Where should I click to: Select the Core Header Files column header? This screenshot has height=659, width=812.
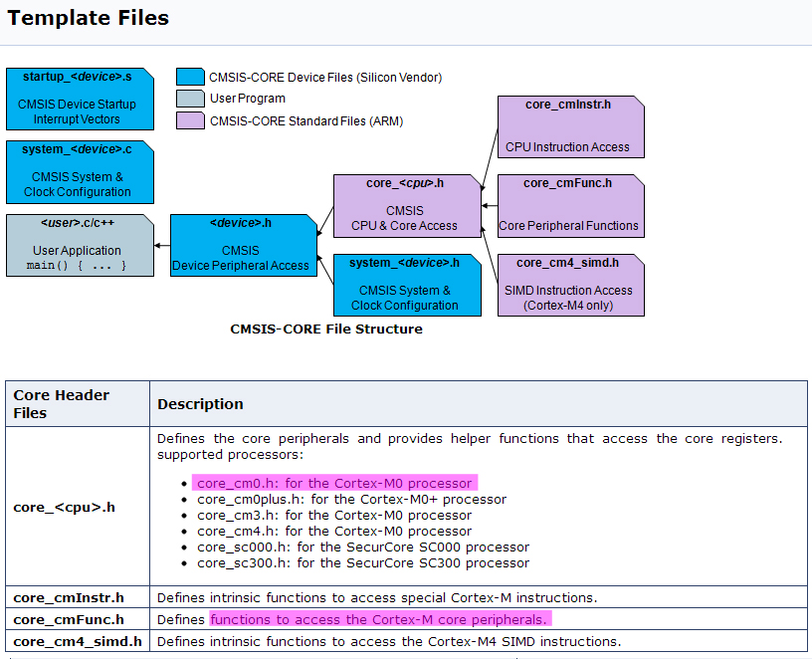pos(63,403)
